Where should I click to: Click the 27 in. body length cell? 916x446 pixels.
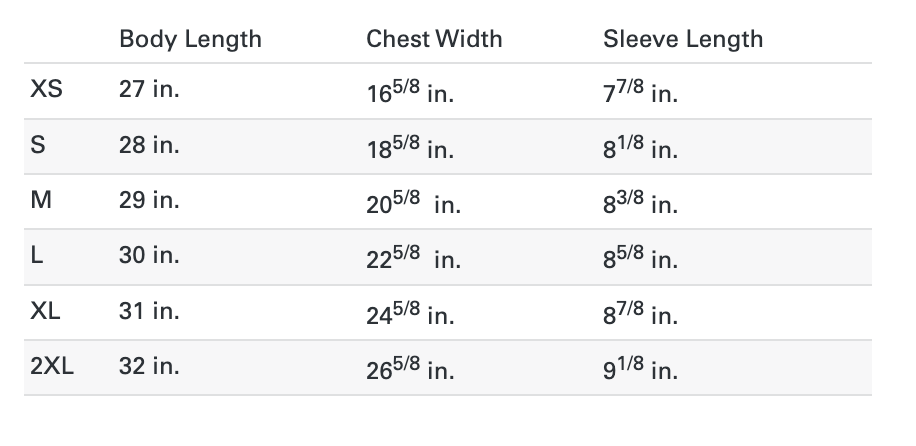tap(149, 89)
